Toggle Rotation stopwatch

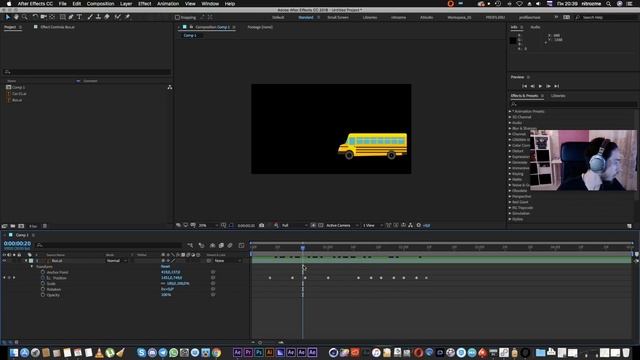[43, 289]
